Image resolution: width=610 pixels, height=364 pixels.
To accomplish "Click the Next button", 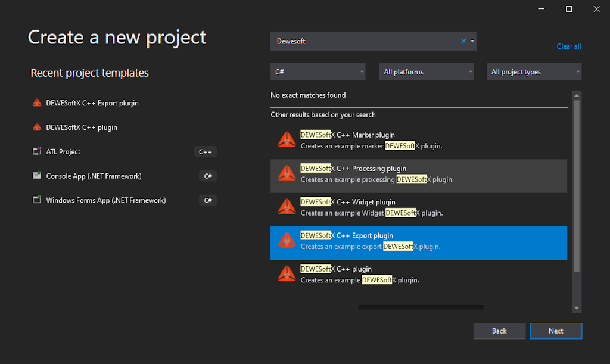I will pos(556,331).
